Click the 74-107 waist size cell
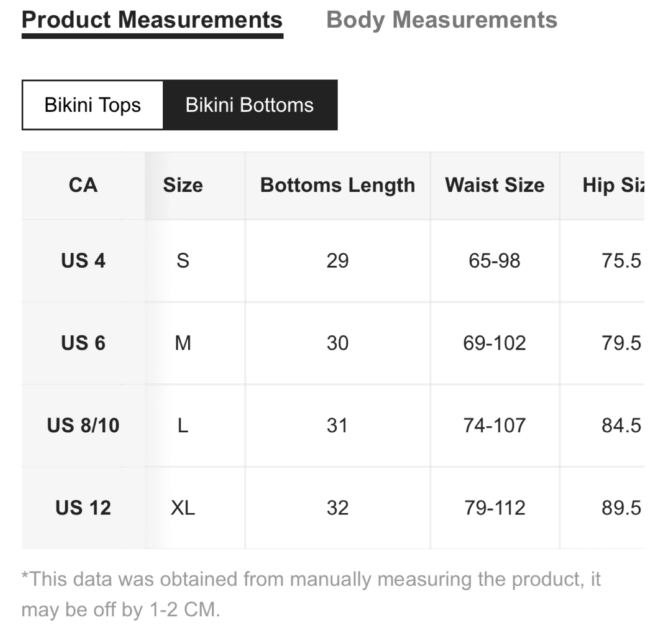 (x=495, y=425)
